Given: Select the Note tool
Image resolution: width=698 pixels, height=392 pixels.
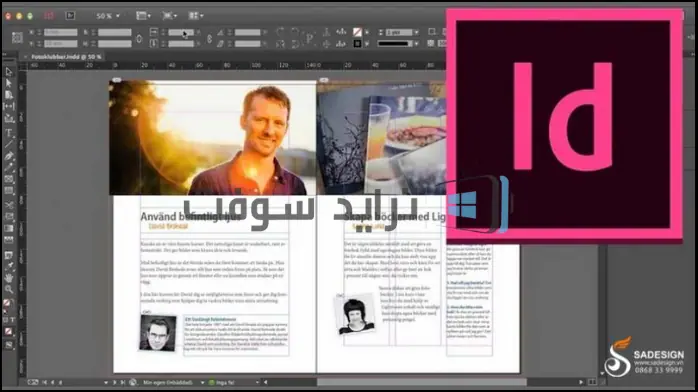Looking at the screenshot, I should point(8,255).
